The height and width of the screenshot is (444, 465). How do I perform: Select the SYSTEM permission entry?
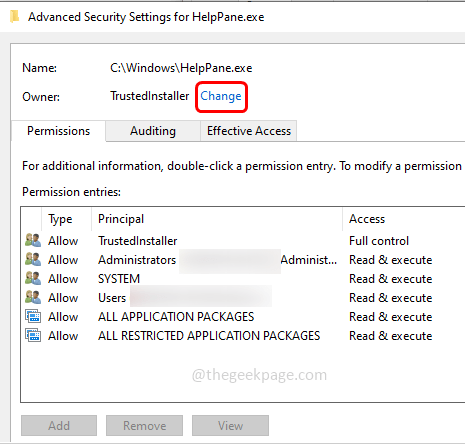(x=243, y=279)
